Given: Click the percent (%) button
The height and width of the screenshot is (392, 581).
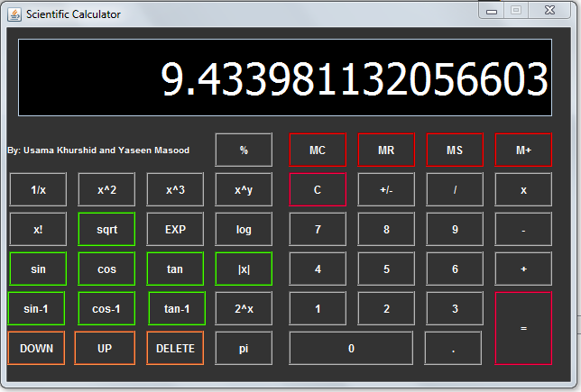Looking at the screenshot, I should [x=244, y=150].
